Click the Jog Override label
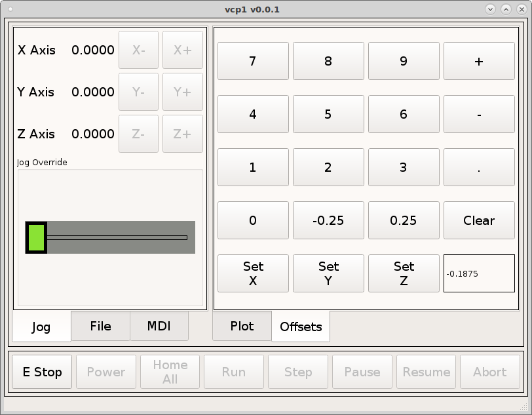 click(x=42, y=163)
